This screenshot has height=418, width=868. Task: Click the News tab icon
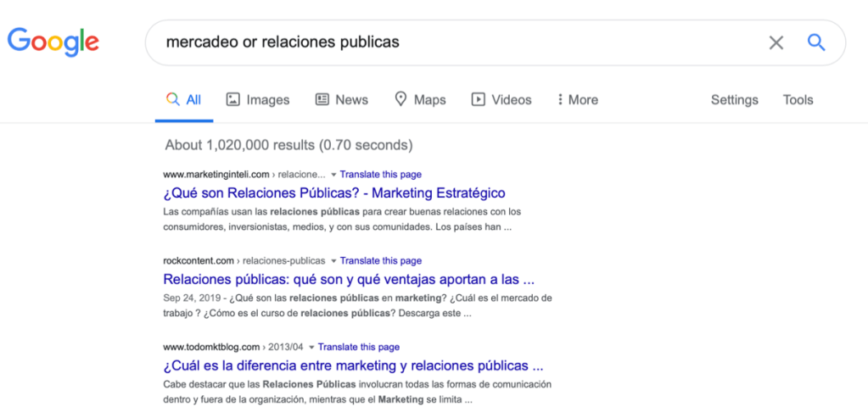322,100
